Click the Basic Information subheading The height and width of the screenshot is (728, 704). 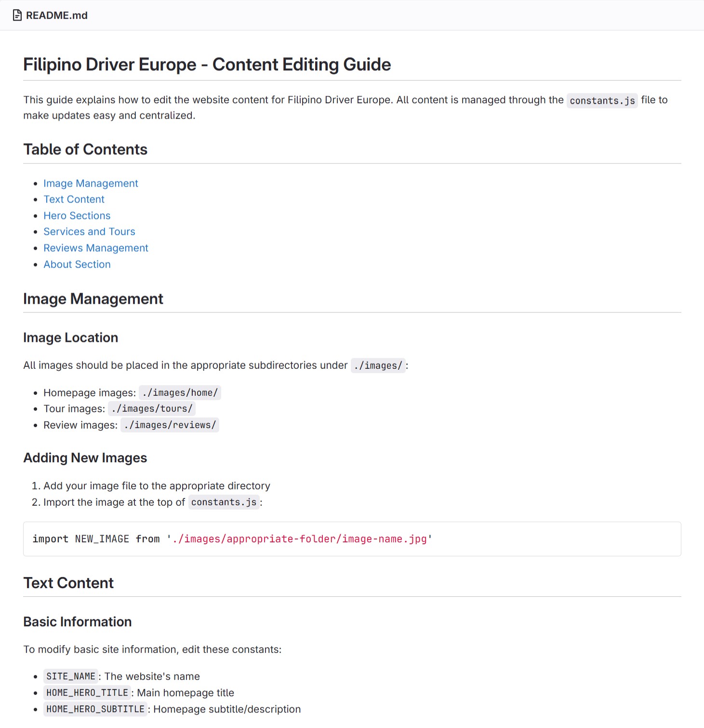pyautogui.click(x=77, y=621)
